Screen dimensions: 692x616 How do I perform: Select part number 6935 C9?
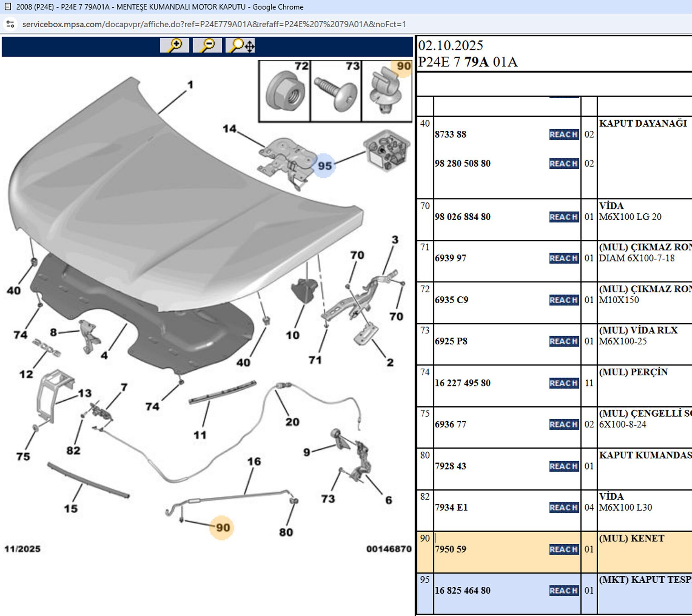pos(451,300)
